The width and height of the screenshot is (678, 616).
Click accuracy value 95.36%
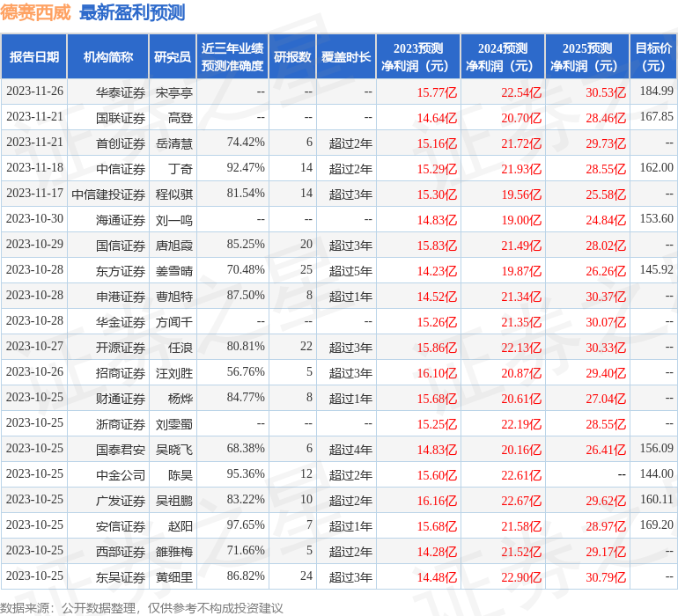click(x=246, y=473)
